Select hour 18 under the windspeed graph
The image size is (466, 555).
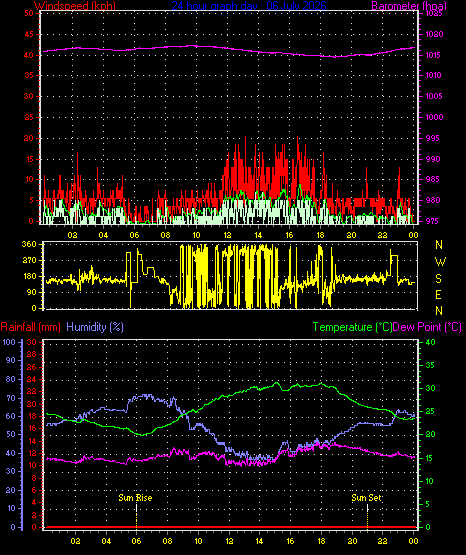(x=320, y=235)
